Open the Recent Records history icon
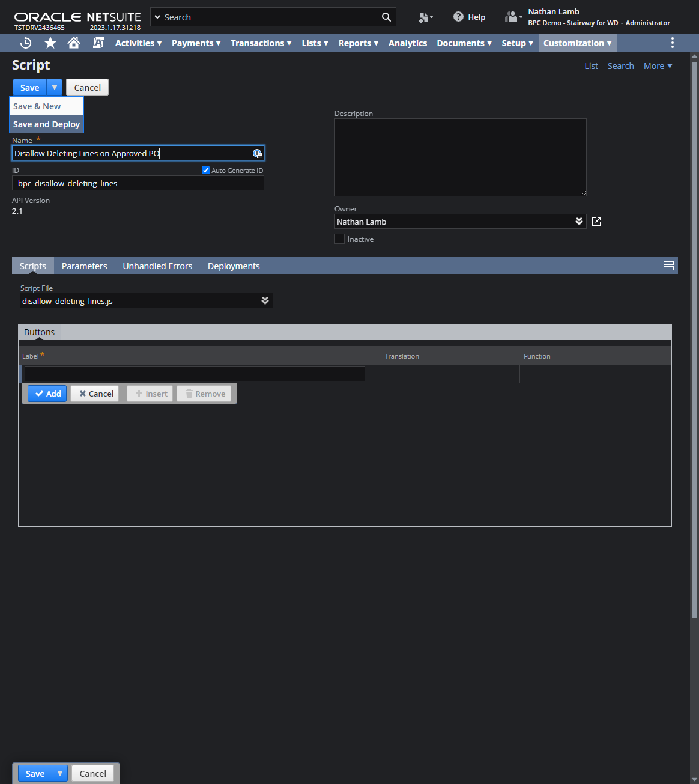This screenshot has width=699, height=784. click(26, 43)
